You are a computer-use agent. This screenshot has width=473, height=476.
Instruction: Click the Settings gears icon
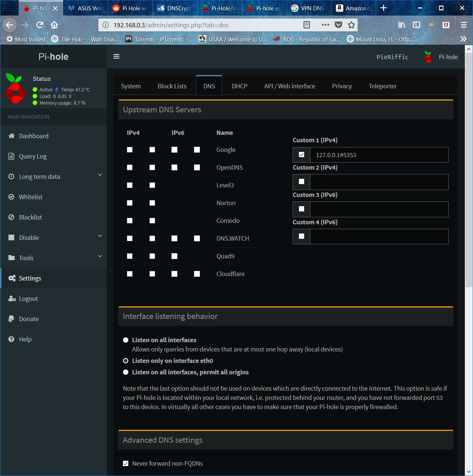pyautogui.click(x=12, y=278)
